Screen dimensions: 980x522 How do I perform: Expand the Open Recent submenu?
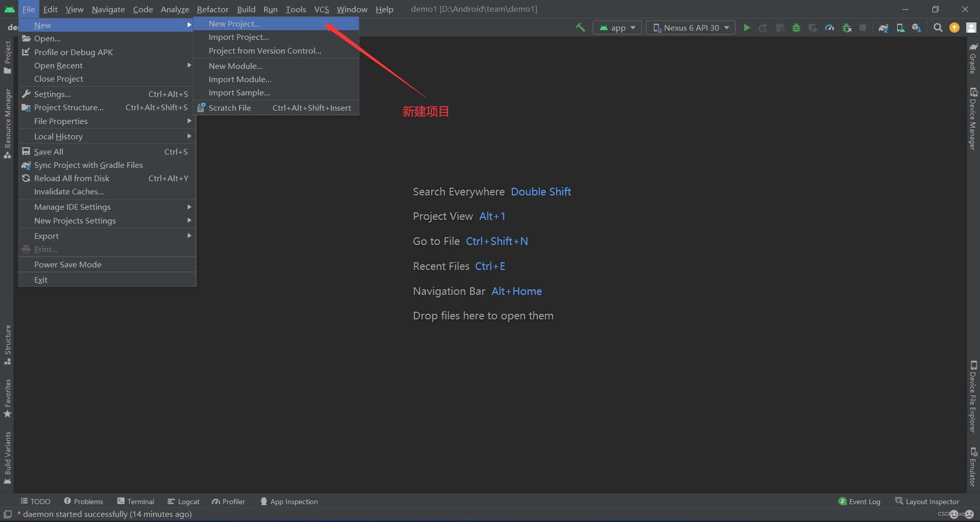coord(107,65)
